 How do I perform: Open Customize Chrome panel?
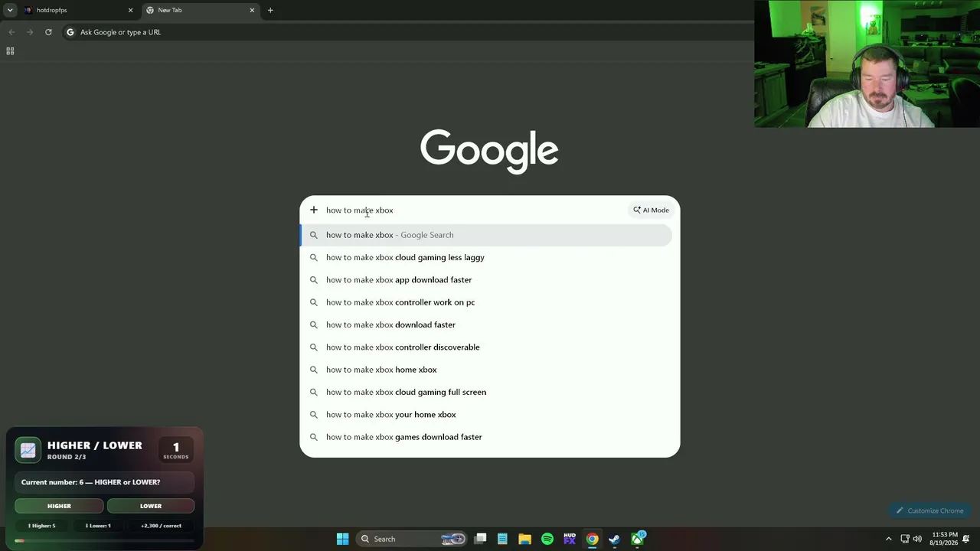[x=930, y=510]
